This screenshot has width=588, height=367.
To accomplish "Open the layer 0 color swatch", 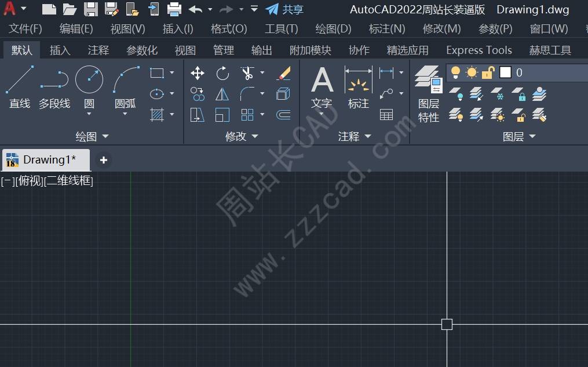I will (506, 72).
